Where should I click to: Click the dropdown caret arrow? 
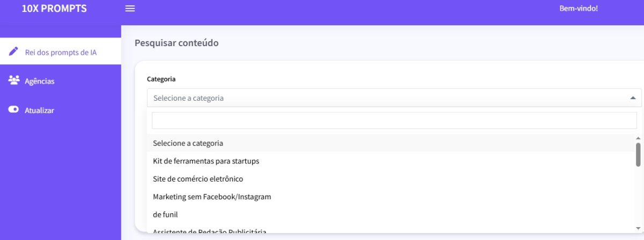click(633, 98)
